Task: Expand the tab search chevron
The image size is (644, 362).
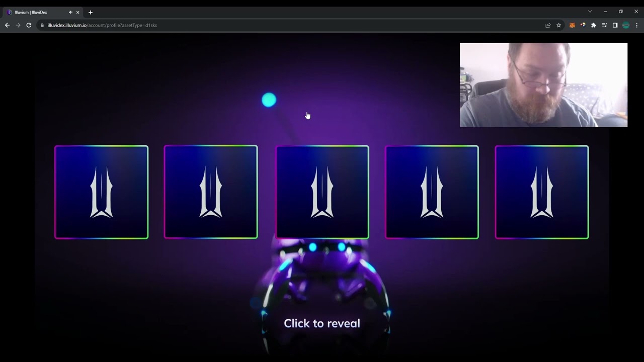Action: 590,12
